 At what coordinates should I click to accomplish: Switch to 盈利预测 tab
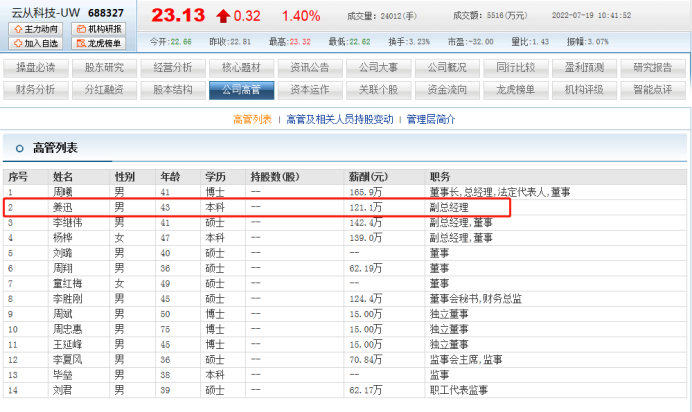click(x=584, y=68)
